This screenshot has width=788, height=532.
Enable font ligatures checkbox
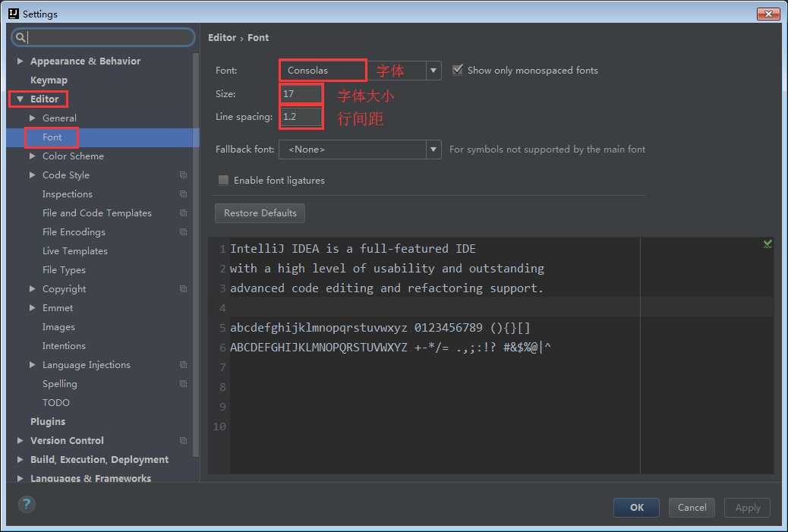223,180
